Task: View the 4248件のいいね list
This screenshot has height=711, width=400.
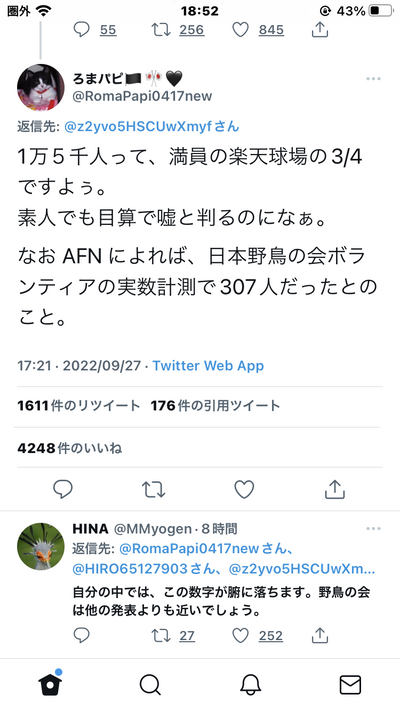Action: coord(69,448)
